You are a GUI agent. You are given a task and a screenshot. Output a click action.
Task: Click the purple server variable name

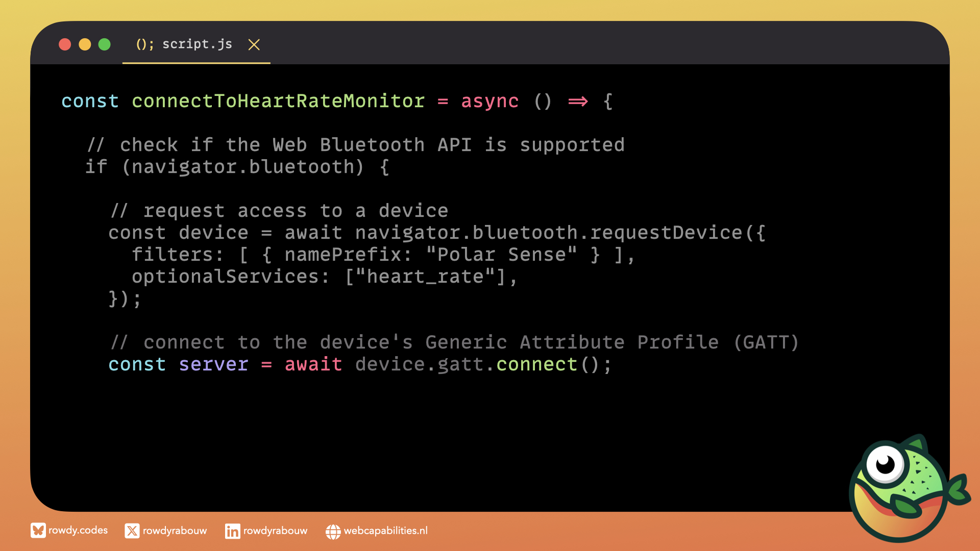(x=213, y=364)
